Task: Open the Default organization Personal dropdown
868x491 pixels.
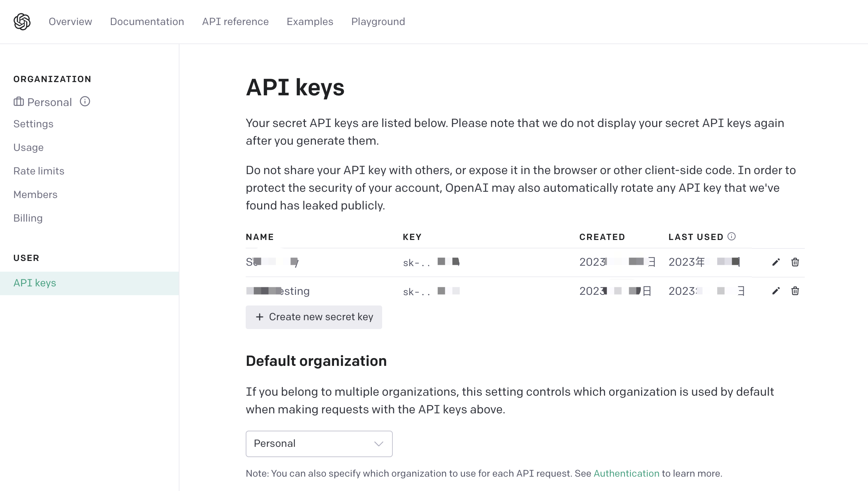Action: [x=319, y=444]
